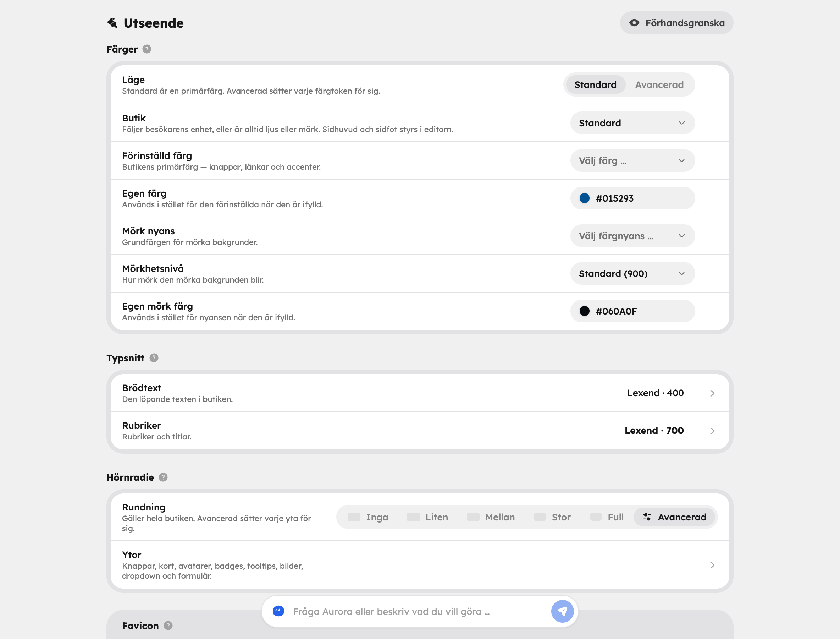This screenshot has width=840, height=639.
Task: Click the Ytor row title
Action: point(132,555)
